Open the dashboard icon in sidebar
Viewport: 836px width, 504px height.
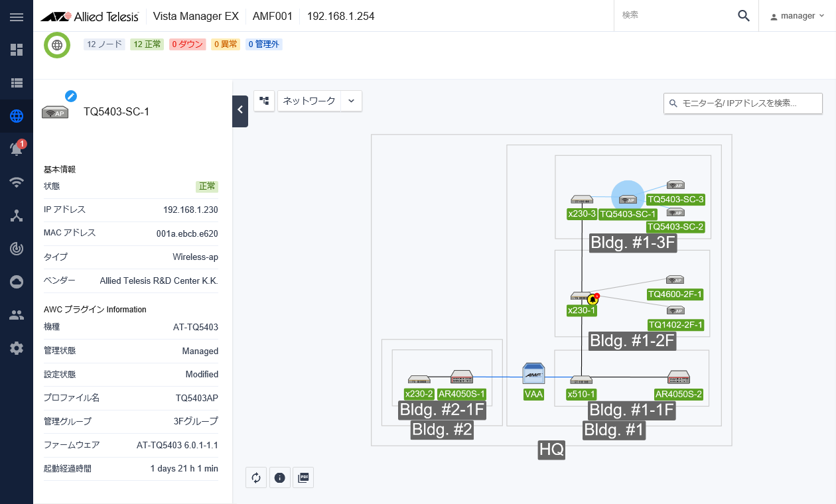[x=17, y=50]
